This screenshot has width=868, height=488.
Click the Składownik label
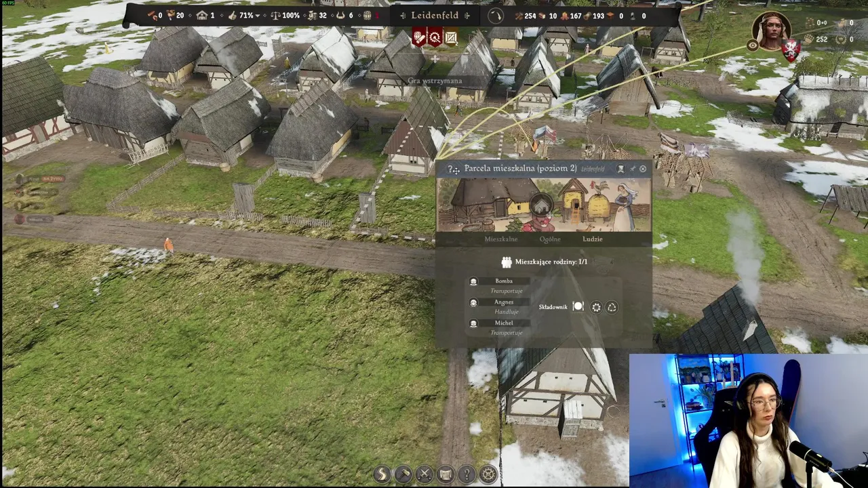[x=553, y=308]
